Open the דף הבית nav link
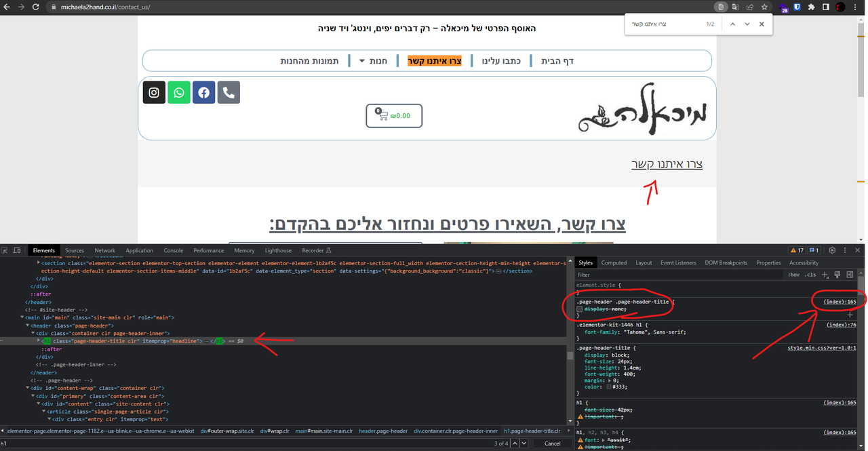Image resolution: width=868 pixels, height=451 pixels. [x=557, y=61]
